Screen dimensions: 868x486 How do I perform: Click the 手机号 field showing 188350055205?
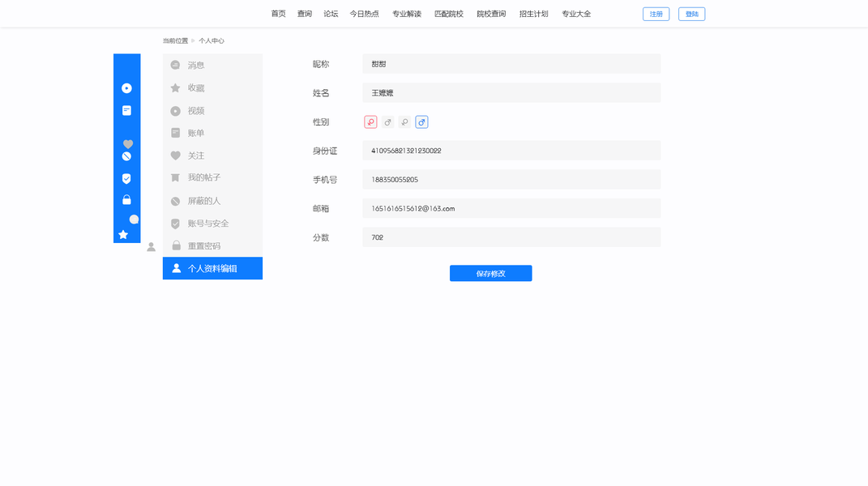[x=511, y=179]
